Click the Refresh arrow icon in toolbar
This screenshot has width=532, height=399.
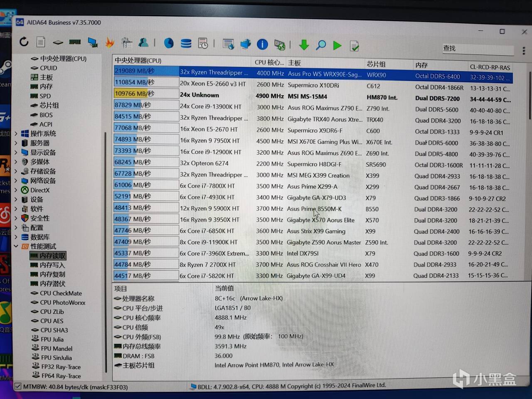coord(24,42)
